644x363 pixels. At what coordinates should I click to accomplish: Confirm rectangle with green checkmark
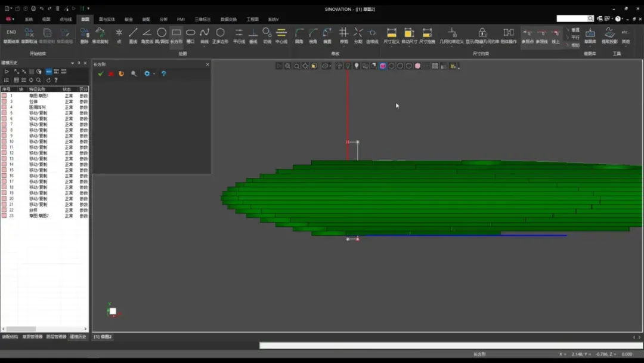(101, 73)
